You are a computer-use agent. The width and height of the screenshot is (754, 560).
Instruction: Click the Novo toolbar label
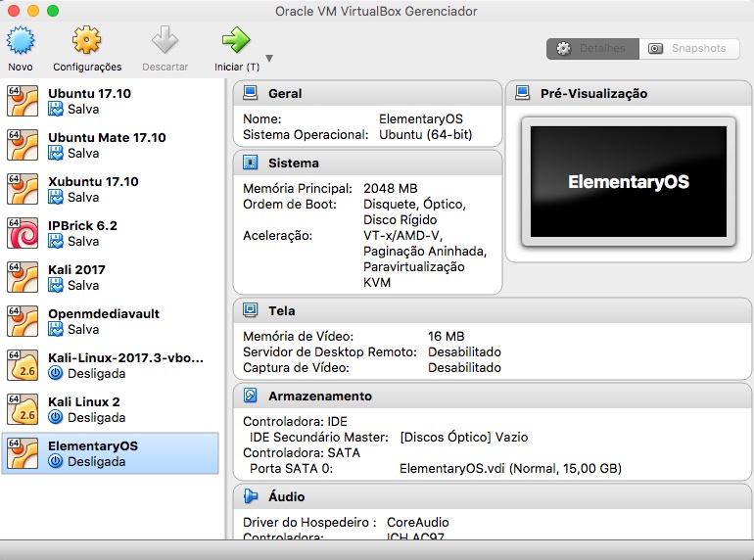click(x=21, y=67)
